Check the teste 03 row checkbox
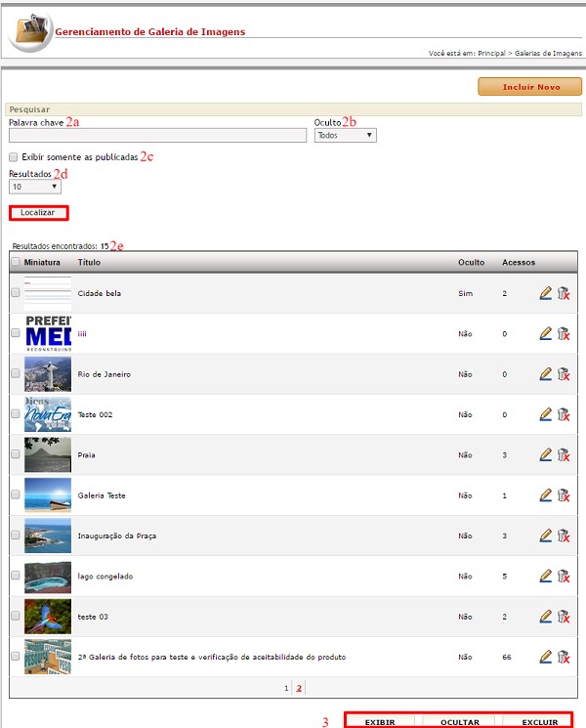 coord(16,616)
